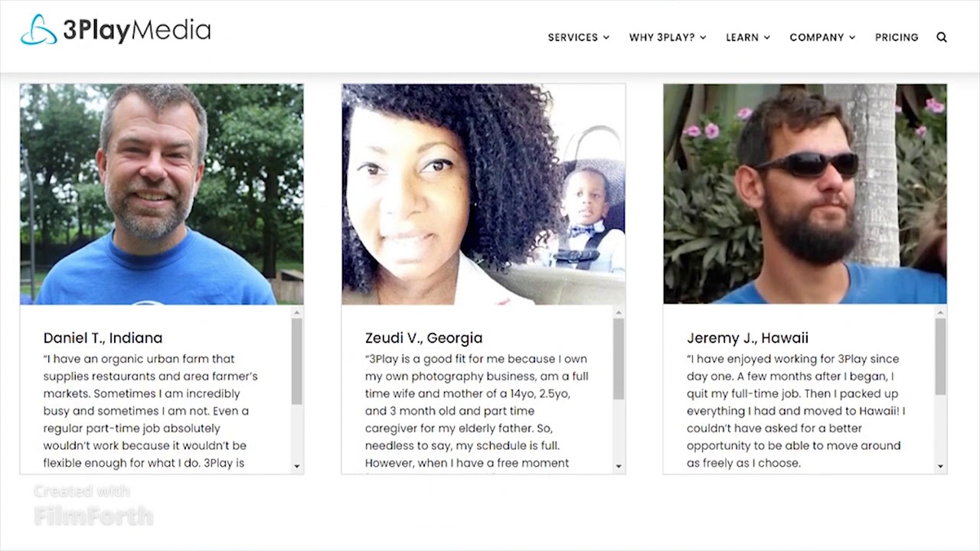Click the Jeremy J. testimonial scrollbar thumb
Image resolution: width=980 pixels, height=551 pixels.
[x=940, y=357]
